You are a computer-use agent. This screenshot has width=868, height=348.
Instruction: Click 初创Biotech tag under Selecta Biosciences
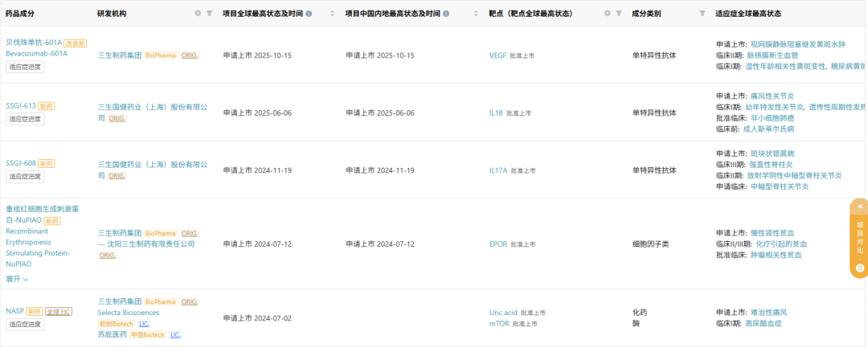[x=117, y=324]
